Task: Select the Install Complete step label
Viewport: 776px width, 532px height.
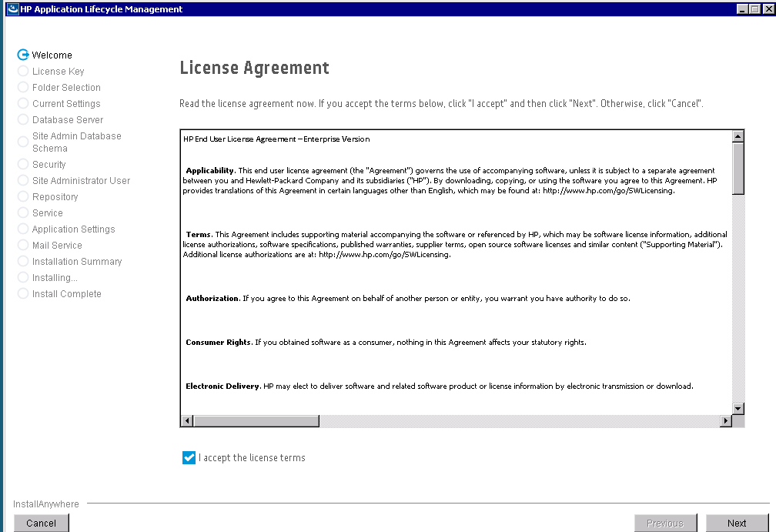Action: 66,293
